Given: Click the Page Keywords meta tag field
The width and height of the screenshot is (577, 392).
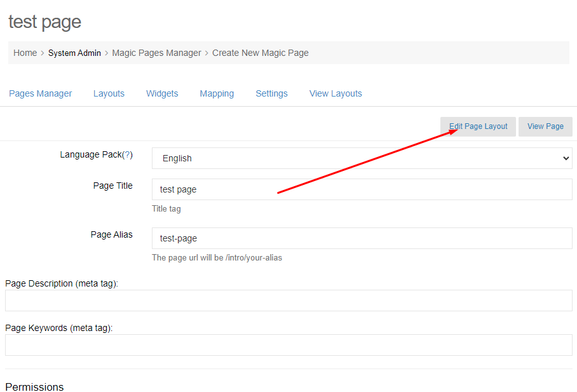Looking at the screenshot, I should pos(288,345).
